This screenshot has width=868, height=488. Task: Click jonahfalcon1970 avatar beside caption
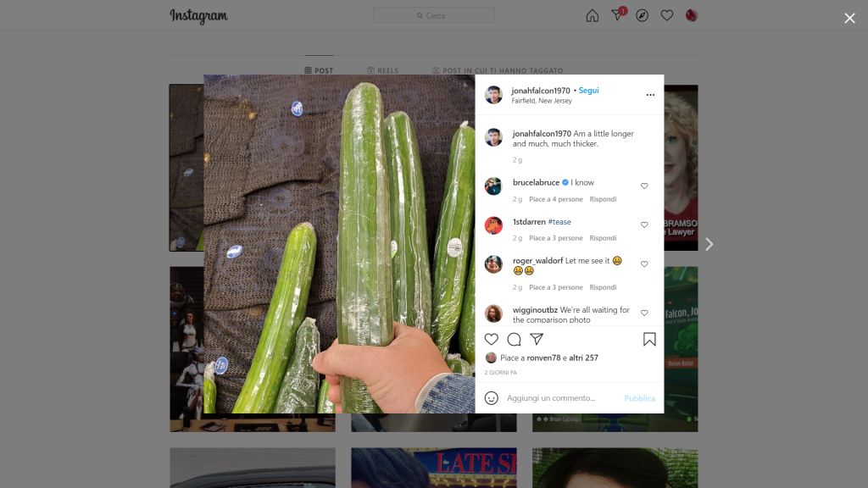pos(494,137)
